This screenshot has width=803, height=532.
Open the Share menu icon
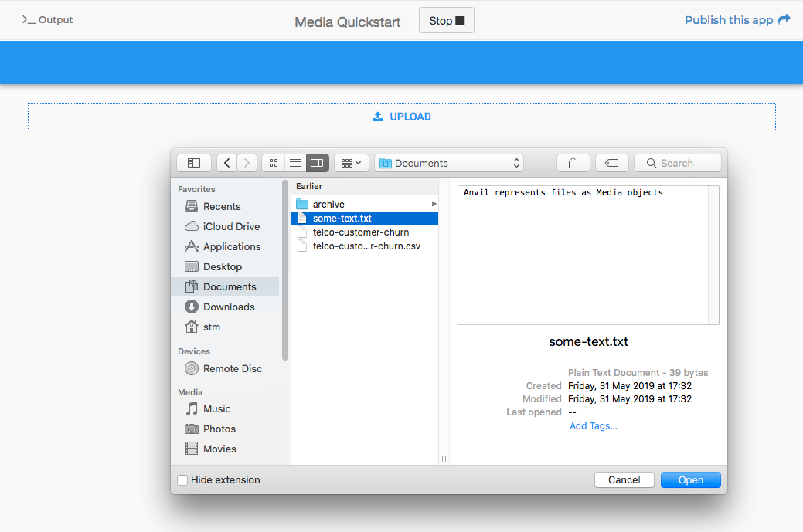click(573, 163)
